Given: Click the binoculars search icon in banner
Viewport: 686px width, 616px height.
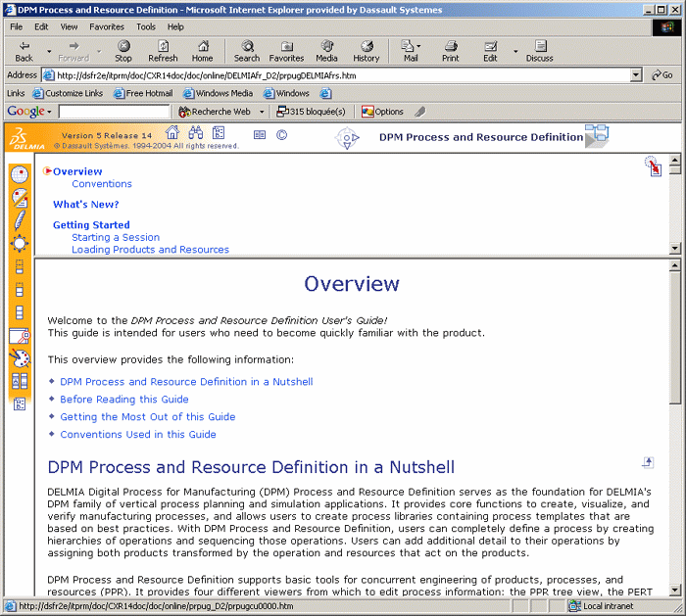Looking at the screenshot, I should [196, 132].
